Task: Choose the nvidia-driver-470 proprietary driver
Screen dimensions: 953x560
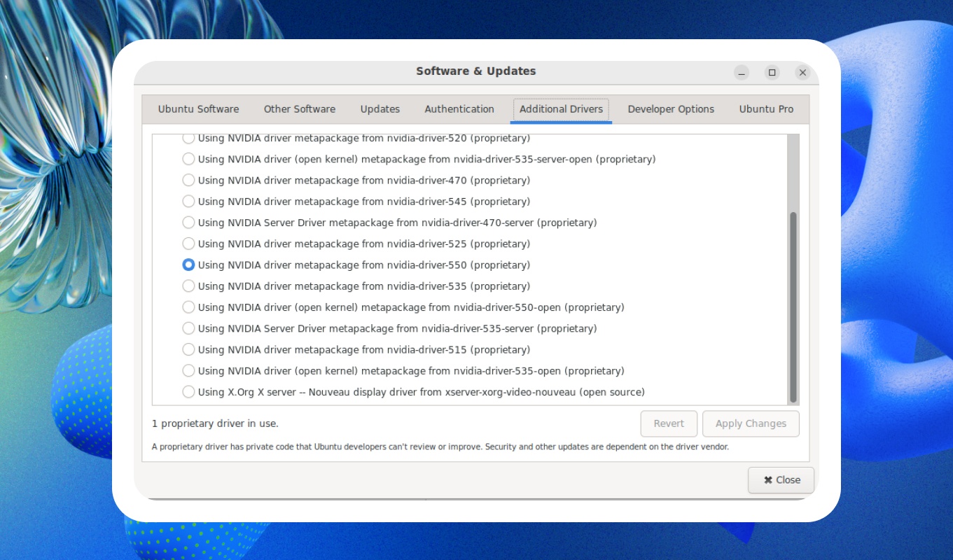Action: point(188,180)
